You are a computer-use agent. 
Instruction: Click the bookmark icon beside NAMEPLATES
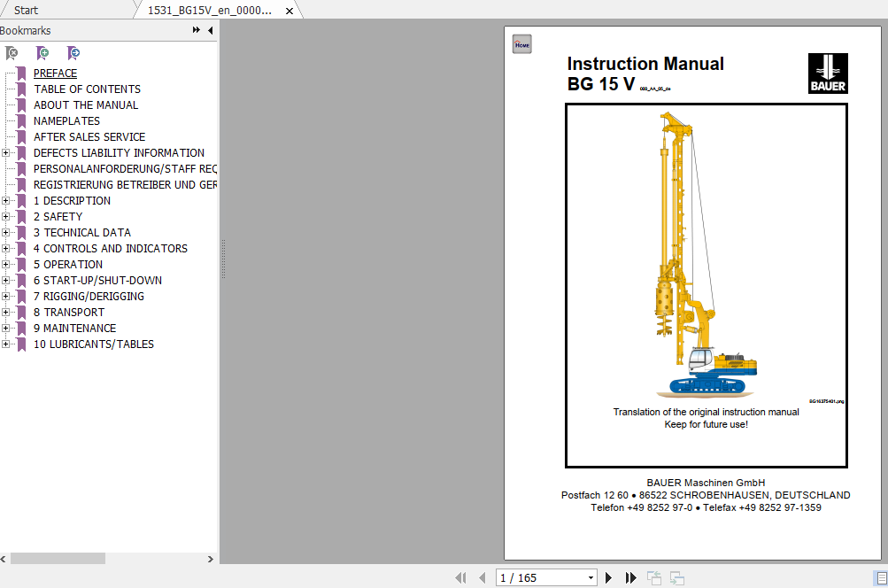coord(21,120)
